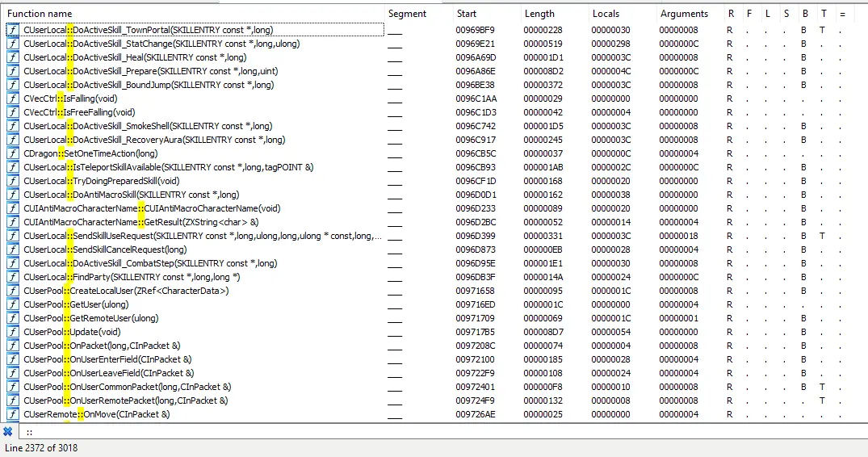Click arguments value 00000001
This screenshot has height=457, width=868.
pos(679,318)
